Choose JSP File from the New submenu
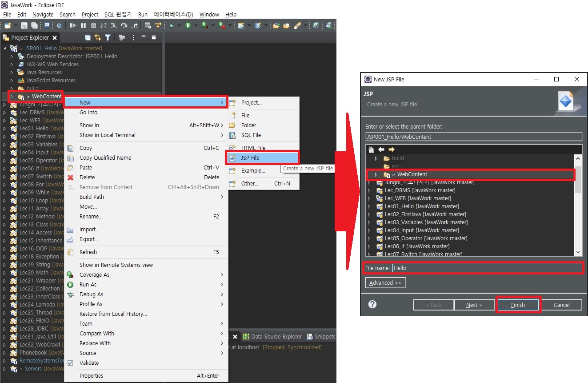The height and width of the screenshot is (383, 588). [263, 158]
